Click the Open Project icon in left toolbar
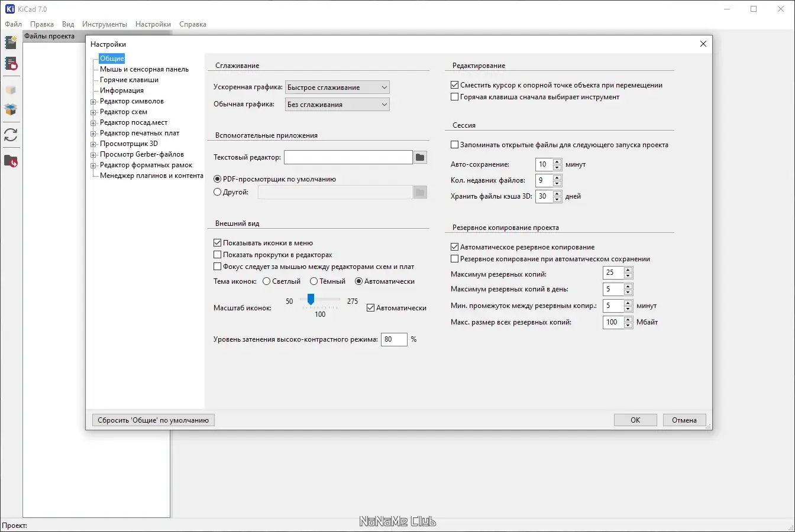This screenshot has height=532, width=795. click(x=11, y=63)
